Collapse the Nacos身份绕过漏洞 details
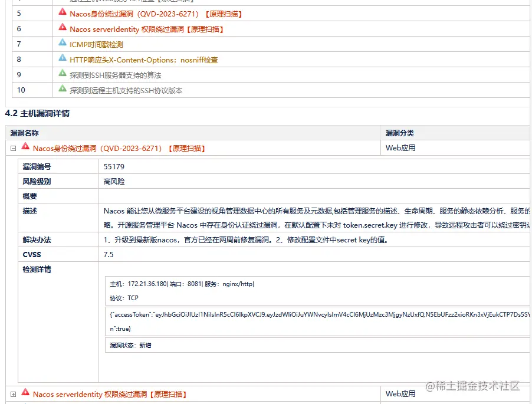Viewport: 532px width, 404px height. pyautogui.click(x=13, y=148)
